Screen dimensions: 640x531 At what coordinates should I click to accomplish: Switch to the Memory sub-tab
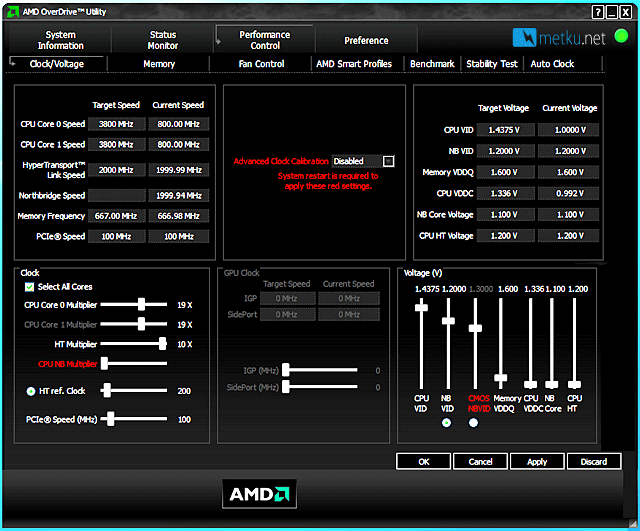(x=159, y=64)
